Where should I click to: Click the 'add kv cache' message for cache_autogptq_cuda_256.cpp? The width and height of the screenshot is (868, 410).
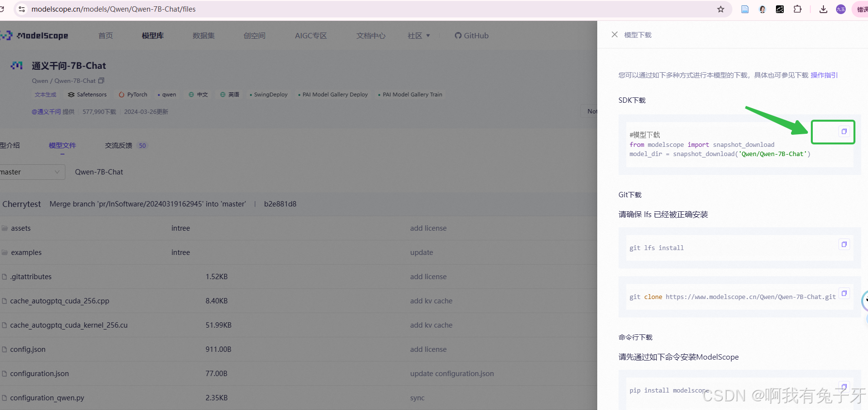431,301
